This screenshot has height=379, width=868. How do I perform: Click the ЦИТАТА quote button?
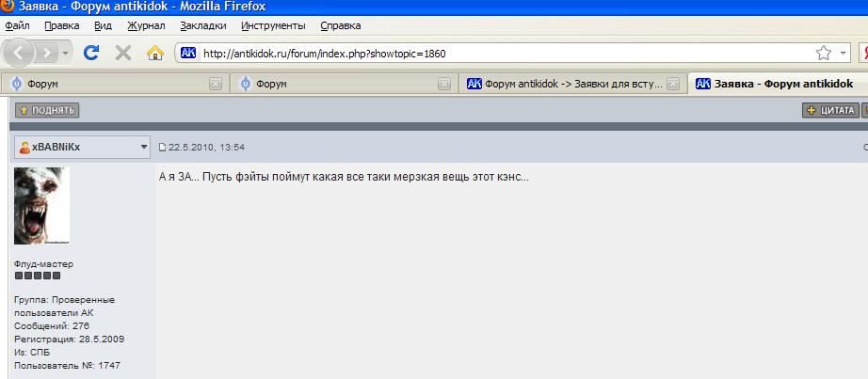pyautogui.click(x=831, y=110)
